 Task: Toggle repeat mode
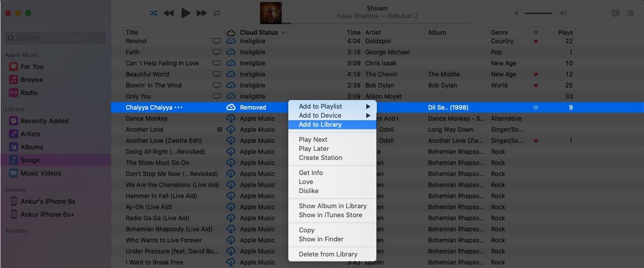[217, 13]
